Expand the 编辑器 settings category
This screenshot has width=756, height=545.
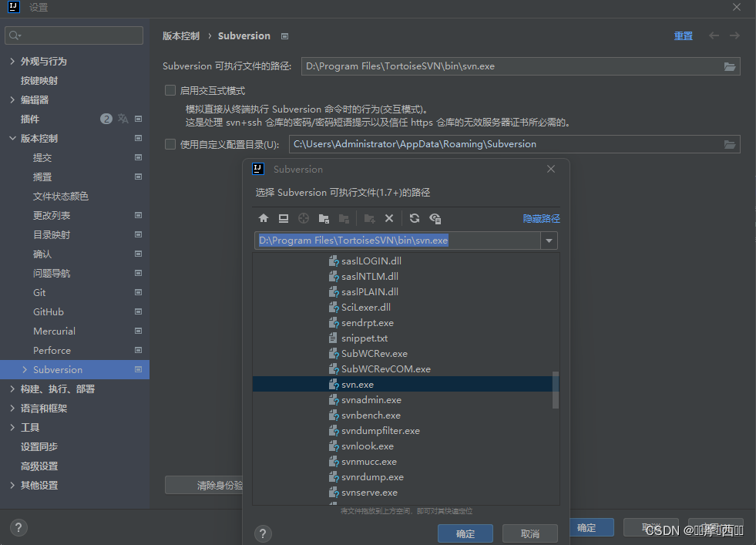click(x=12, y=100)
